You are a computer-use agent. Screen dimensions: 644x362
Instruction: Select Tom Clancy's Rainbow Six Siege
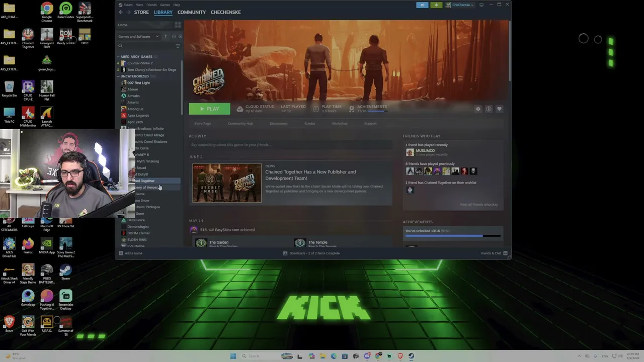[x=148, y=70]
